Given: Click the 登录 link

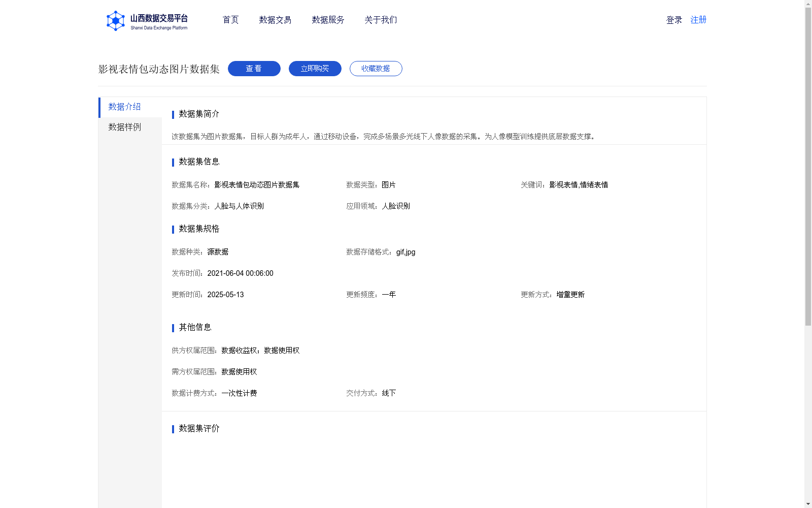Looking at the screenshot, I should (674, 20).
